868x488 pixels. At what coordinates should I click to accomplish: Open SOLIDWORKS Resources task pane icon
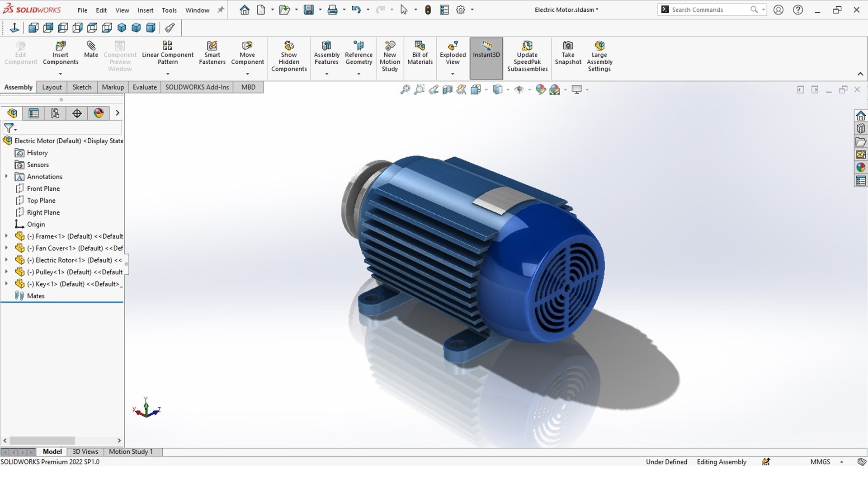(x=861, y=115)
